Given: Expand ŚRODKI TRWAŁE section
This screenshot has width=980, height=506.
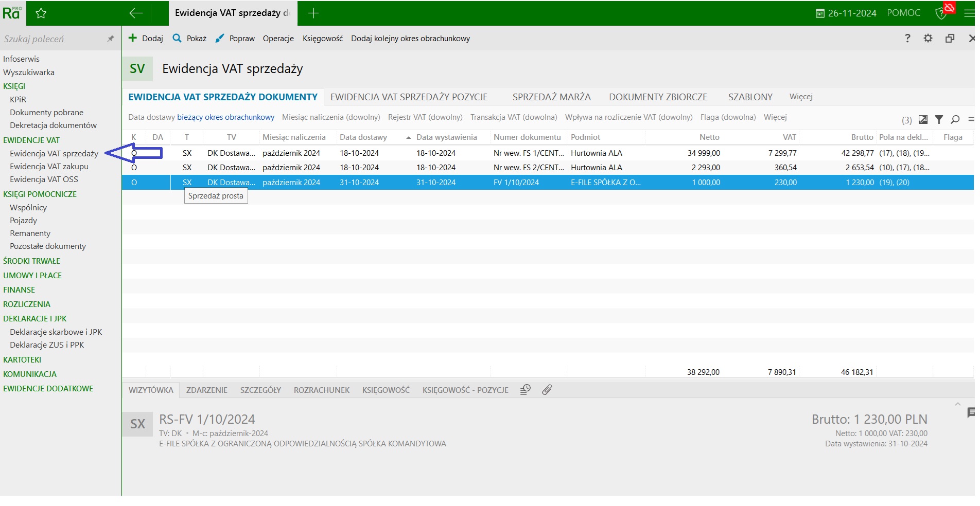Looking at the screenshot, I should click(31, 261).
